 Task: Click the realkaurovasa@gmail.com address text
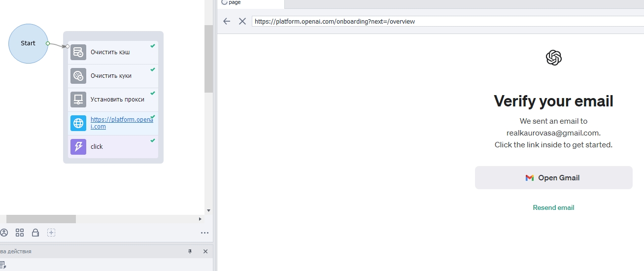[x=553, y=133]
